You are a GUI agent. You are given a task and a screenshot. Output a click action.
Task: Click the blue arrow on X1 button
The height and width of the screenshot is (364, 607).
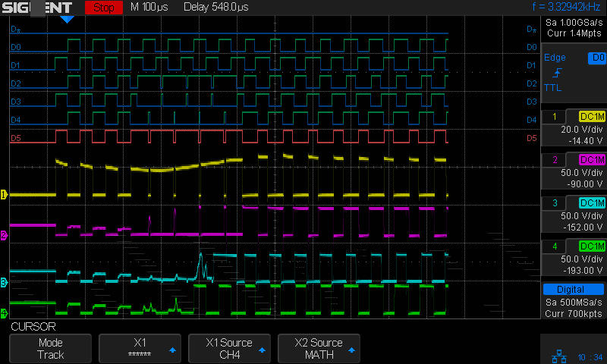coord(173,350)
